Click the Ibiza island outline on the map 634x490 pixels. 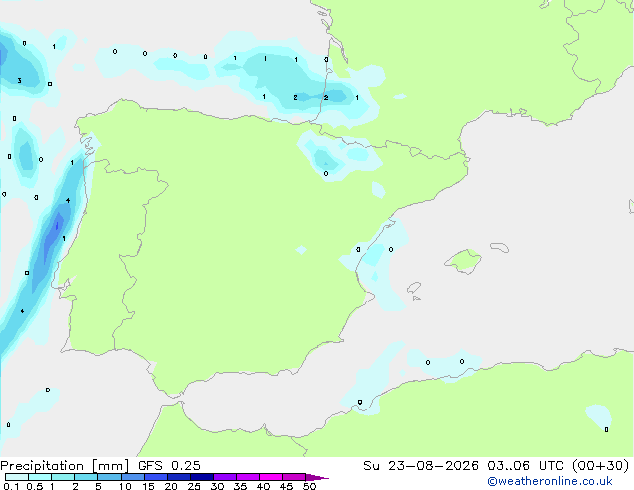[x=414, y=288]
